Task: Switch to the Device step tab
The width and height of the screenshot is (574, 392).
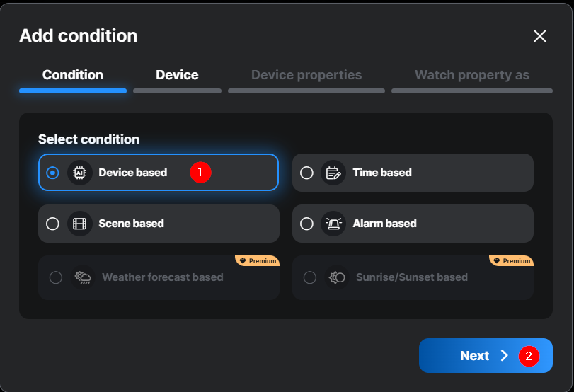Action: [x=177, y=75]
